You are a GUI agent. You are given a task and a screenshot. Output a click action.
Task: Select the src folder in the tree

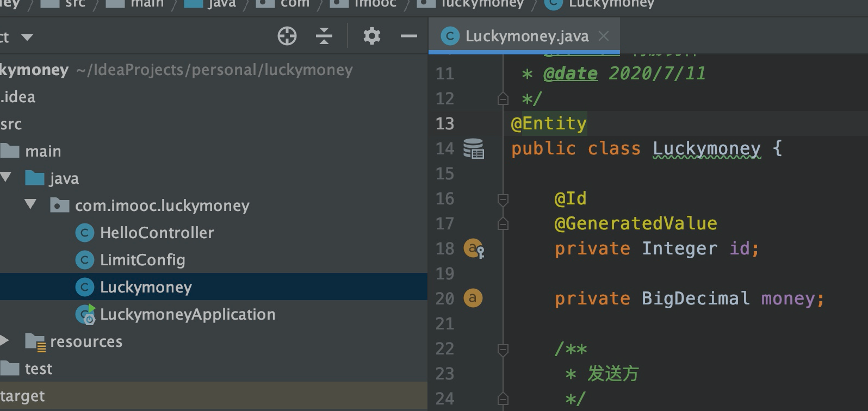11,124
